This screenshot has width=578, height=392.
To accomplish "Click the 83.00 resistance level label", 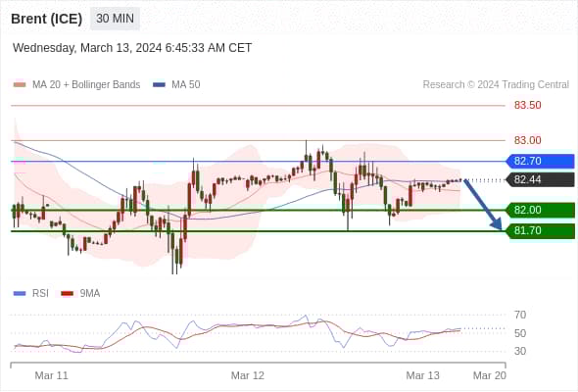I will (527, 140).
